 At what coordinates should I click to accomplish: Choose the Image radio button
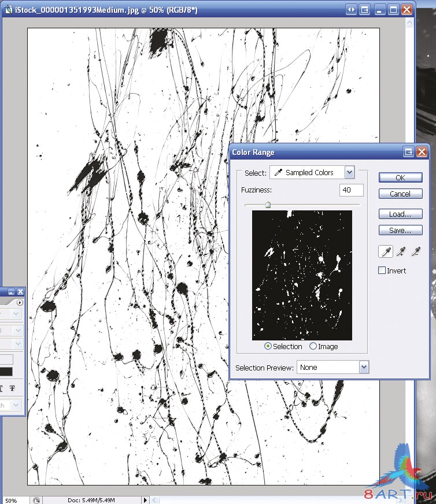[x=313, y=346]
